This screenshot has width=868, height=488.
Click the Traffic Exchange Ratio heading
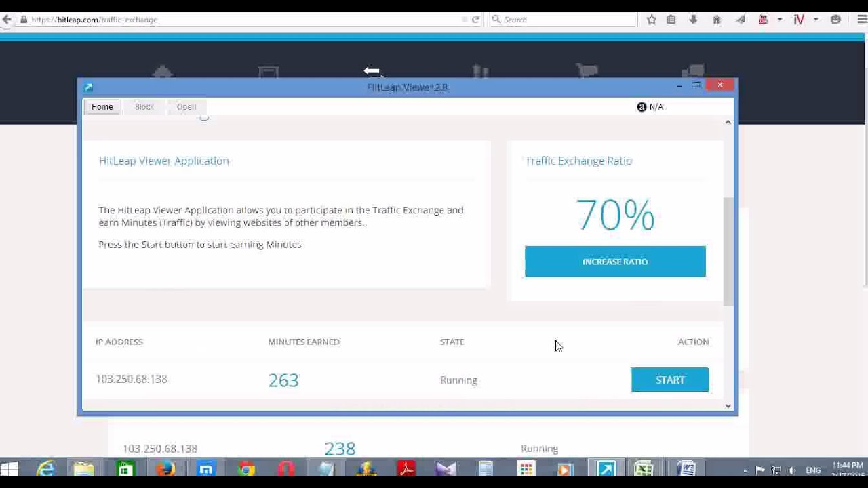[x=579, y=161]
